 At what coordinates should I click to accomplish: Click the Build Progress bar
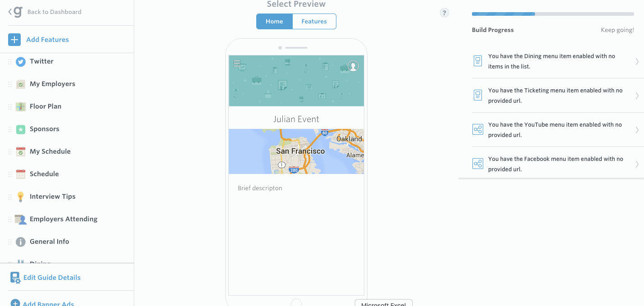point(553,14)
